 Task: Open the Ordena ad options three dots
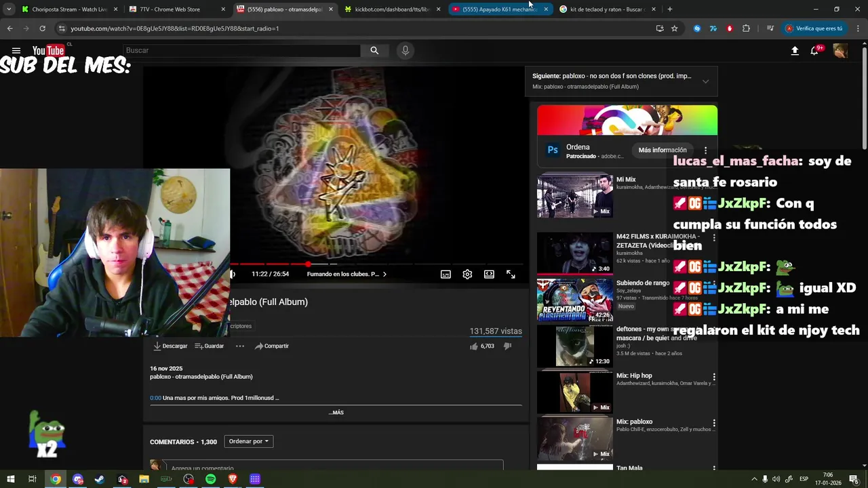tap(705, 150)
